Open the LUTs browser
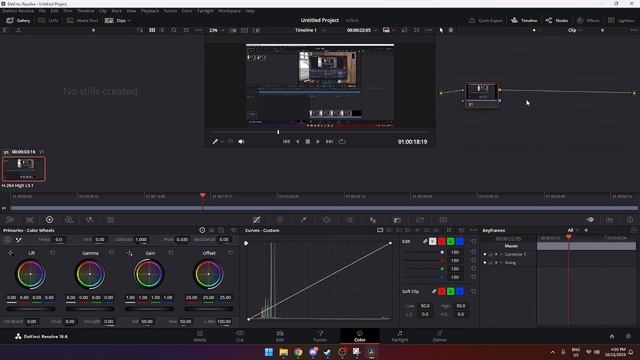The height and width of the screenshot is (360, 640). (x=48, y=20)
